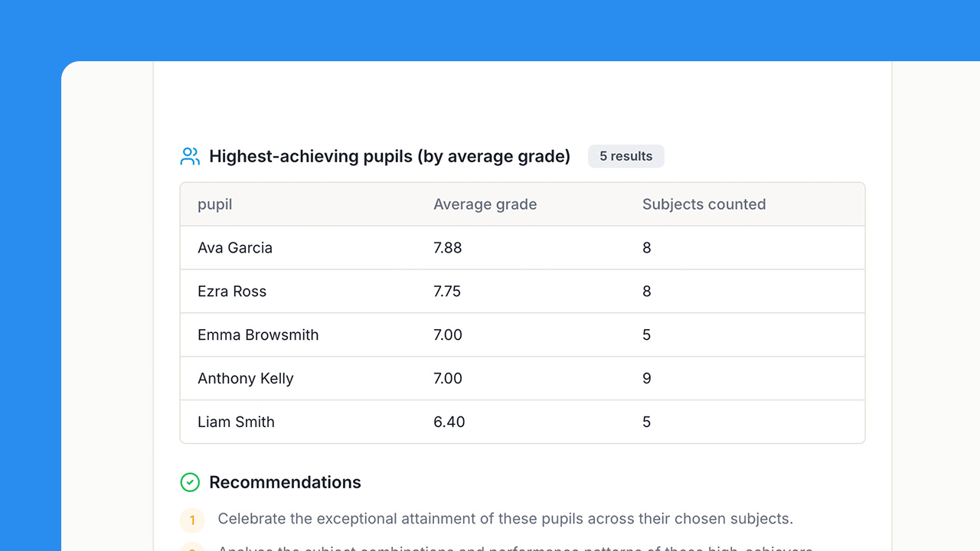This screenshot has width=980, height=551.
Task: Click the 7.75 average grade value
Action: 447,292
